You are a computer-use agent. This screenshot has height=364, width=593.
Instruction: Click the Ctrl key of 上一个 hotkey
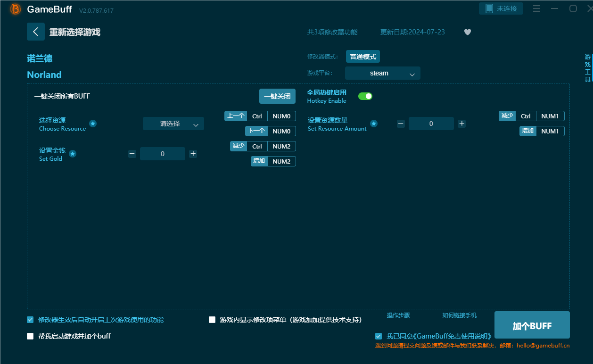[257, 116]
